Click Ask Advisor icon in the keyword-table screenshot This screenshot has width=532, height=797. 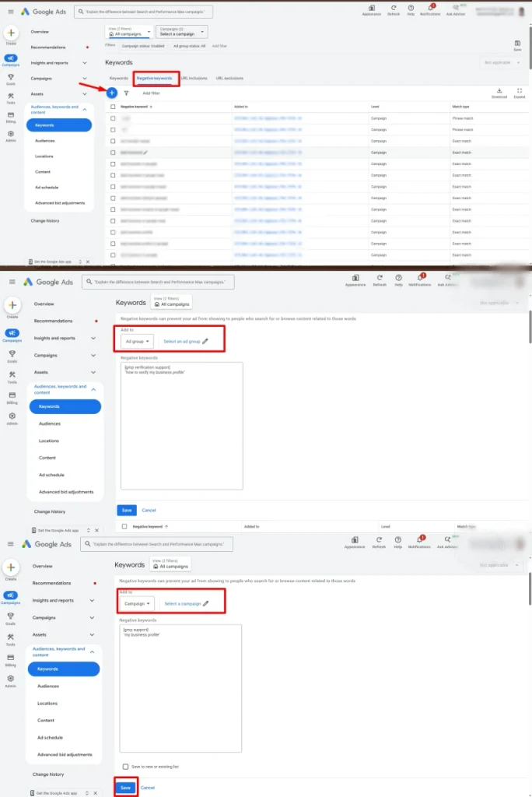click(455, 9)
